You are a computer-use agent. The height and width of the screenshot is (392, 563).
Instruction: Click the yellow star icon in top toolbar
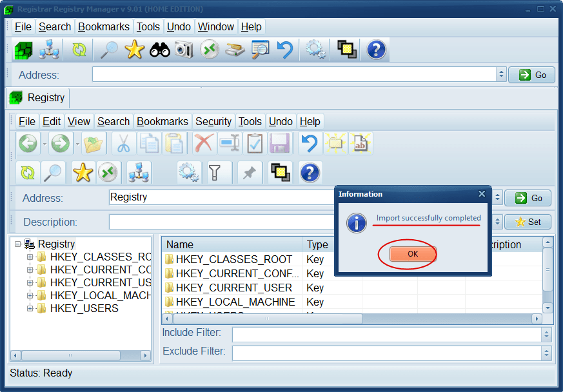pos(134,50)
